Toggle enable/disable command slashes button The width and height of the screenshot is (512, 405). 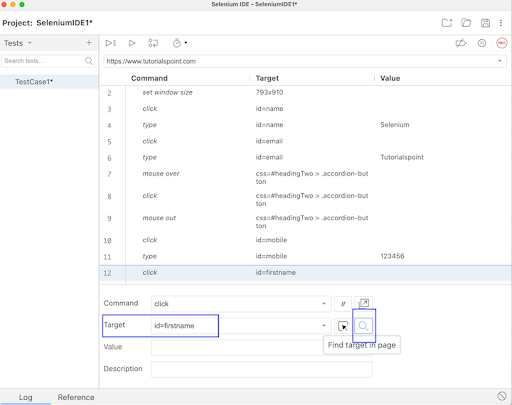(x=343, y=304)
